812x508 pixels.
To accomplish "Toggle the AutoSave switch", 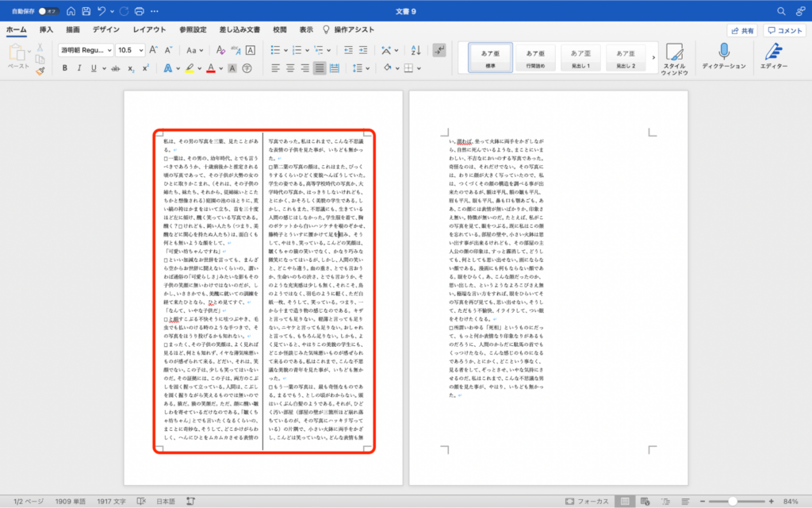I will click(x=48, y=11).
